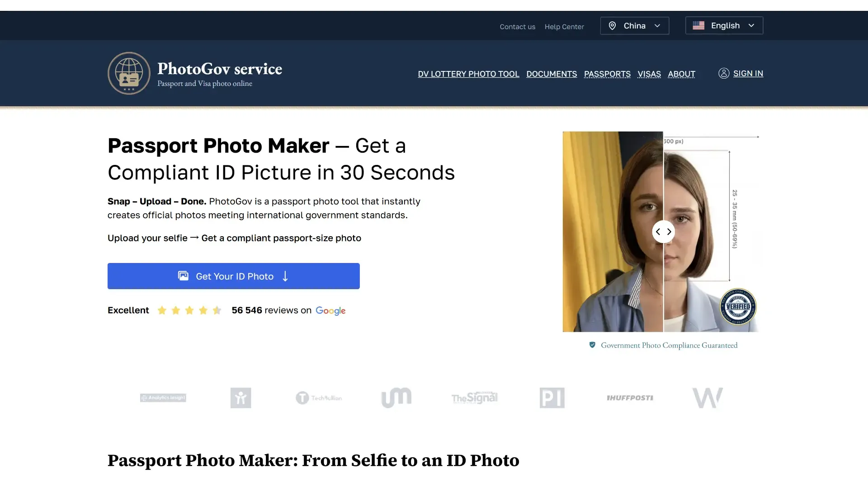
Task: Open the About menu
Action: pos(681,74)
